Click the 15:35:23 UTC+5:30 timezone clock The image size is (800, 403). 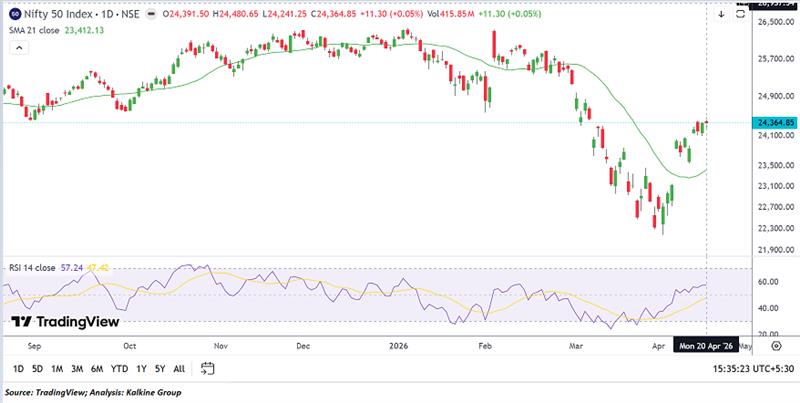point(753,369)
